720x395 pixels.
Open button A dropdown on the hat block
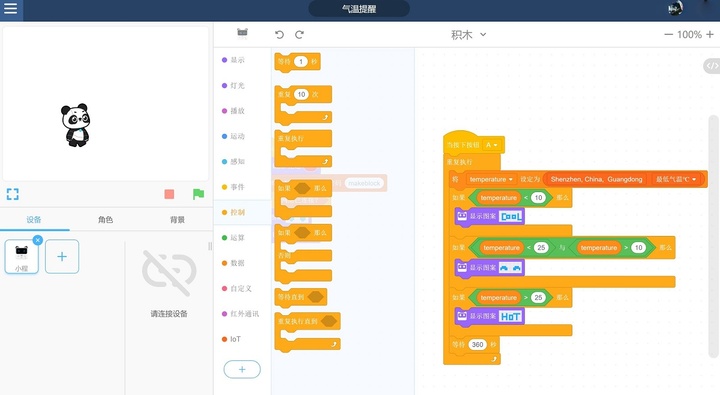click(491, 145)
